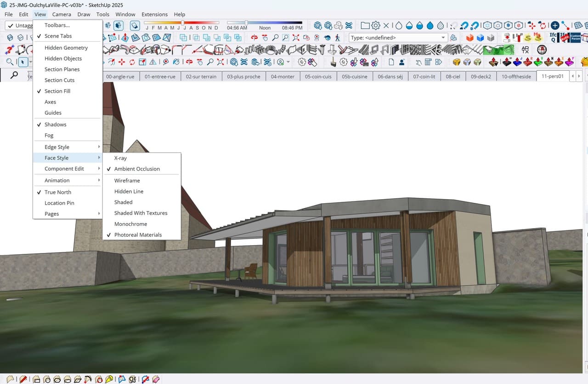Activate the Select tool arrow icon
This screenshot has width=588, height=384.
[x=23, y=62]
